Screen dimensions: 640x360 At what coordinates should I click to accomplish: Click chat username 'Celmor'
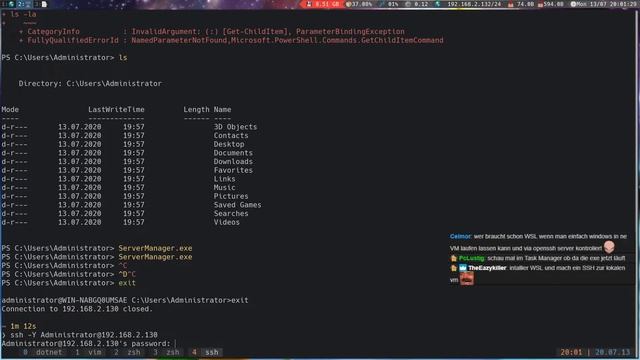[x=460, y=236]
